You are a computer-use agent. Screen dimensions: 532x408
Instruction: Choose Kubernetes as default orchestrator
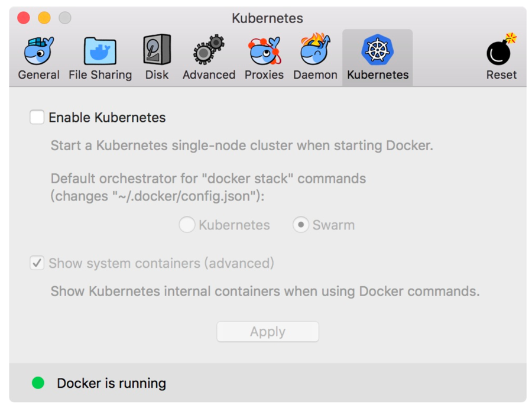click(x=187, y=225)
